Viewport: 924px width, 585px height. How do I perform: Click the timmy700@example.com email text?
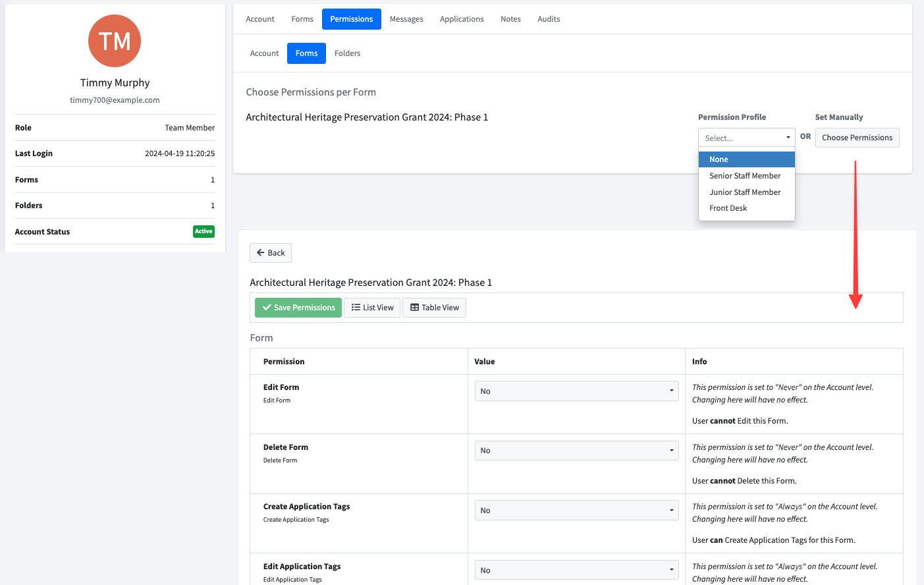(115, 100)
